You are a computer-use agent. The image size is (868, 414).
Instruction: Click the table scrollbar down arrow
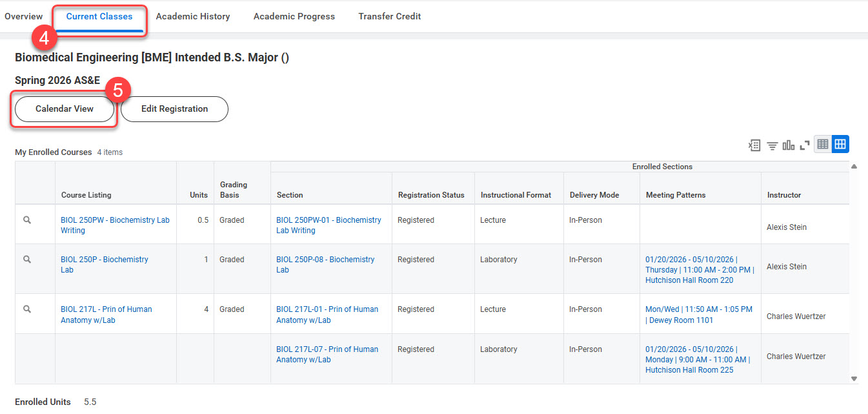point(853,378)
